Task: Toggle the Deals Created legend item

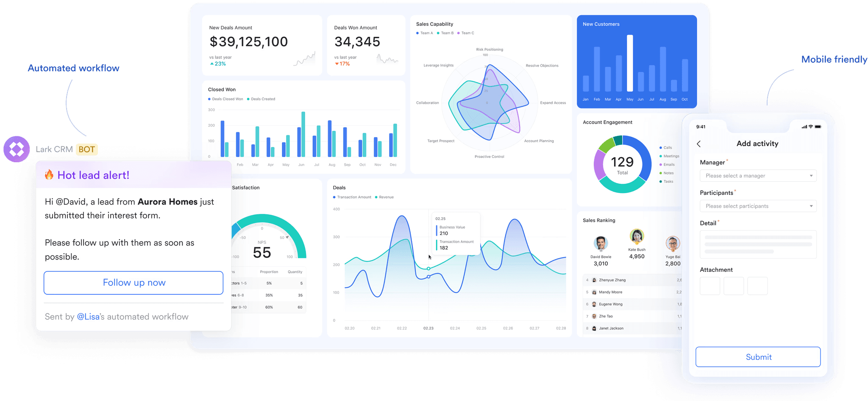Action: pos(261,99)
